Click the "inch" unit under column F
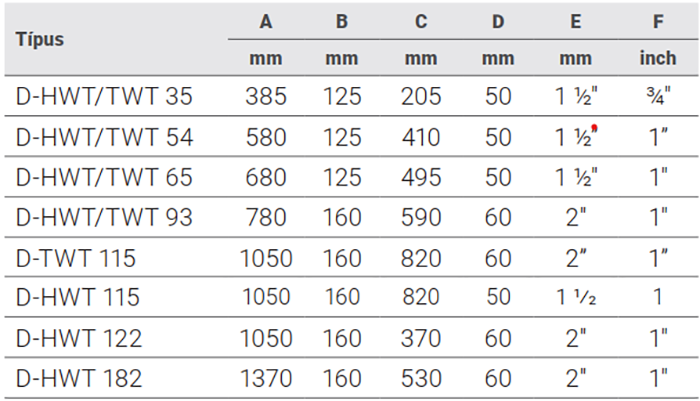The image size is (700, 401). tap(657, 59)
